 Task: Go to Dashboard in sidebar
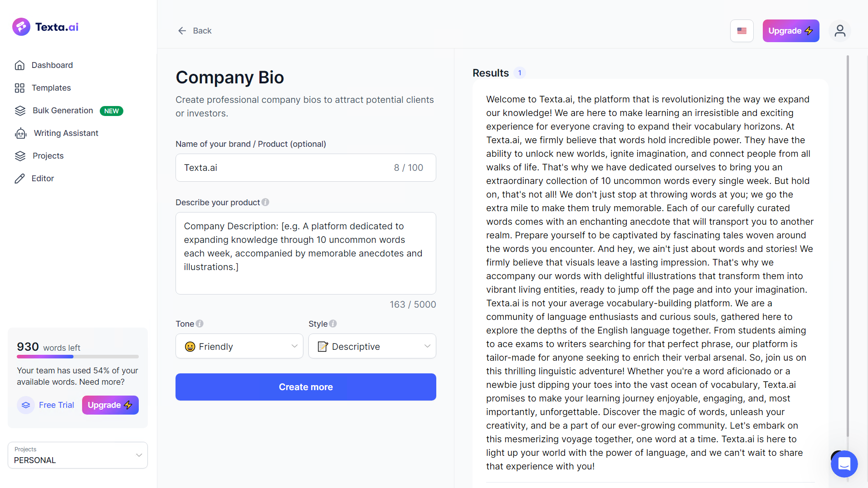pyautogui.click(x=52, y=65)
